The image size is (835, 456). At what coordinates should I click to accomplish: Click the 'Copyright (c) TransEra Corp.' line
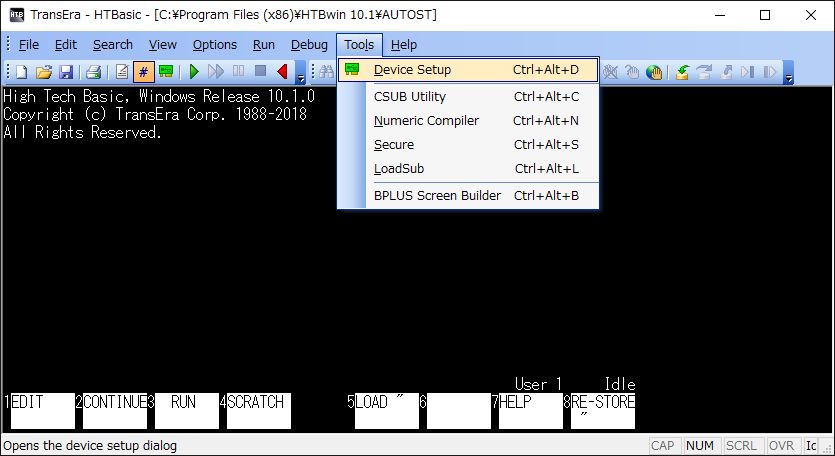tap(155, 115)
